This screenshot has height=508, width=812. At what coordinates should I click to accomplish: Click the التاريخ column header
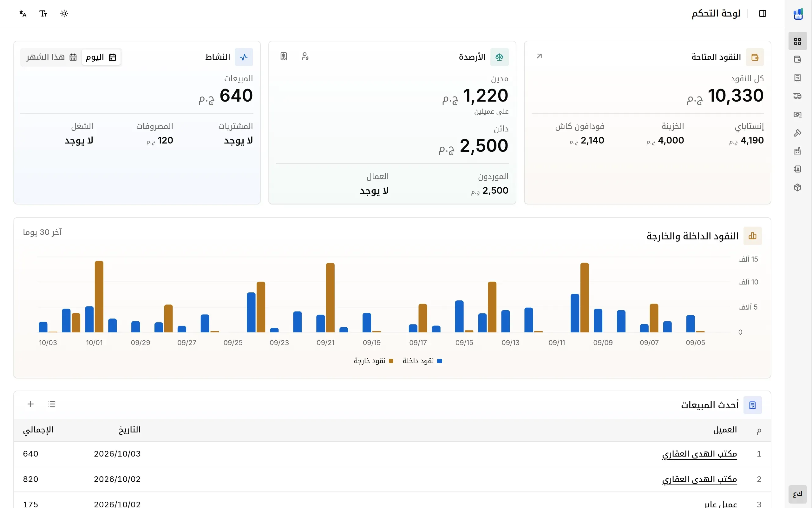(129, 430)
